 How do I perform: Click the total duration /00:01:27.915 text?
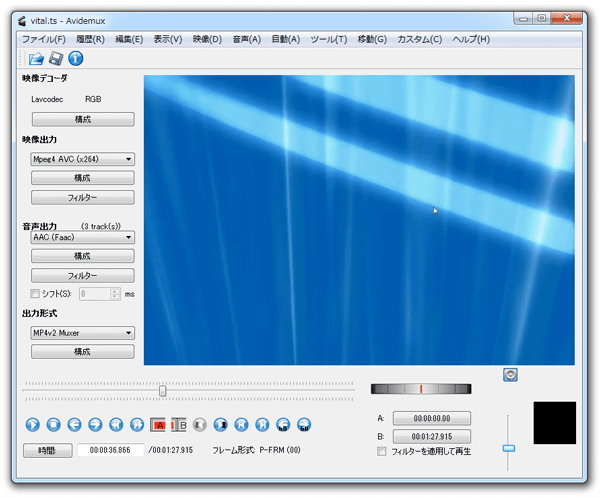[x=171, y=450]
